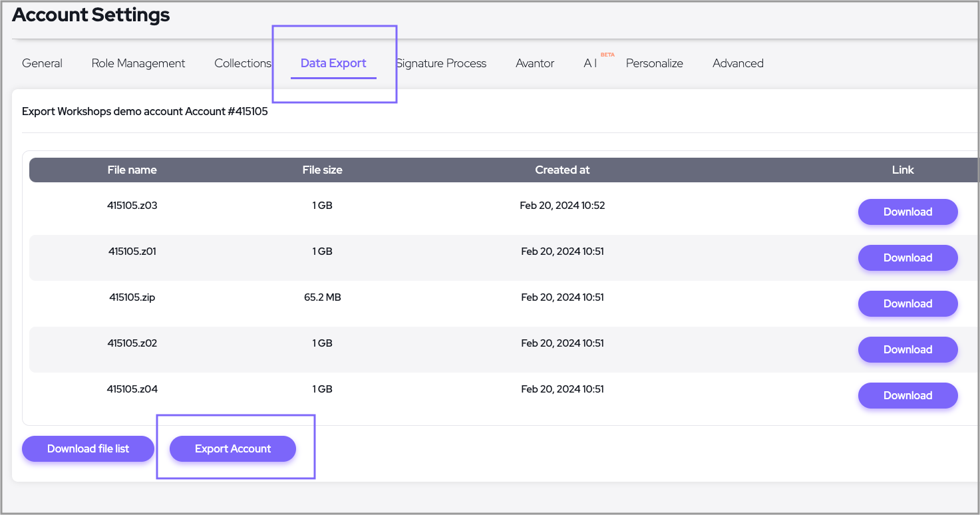Select the Data Export tab
This screenshot has height=515, width=980.
point(333,63)
